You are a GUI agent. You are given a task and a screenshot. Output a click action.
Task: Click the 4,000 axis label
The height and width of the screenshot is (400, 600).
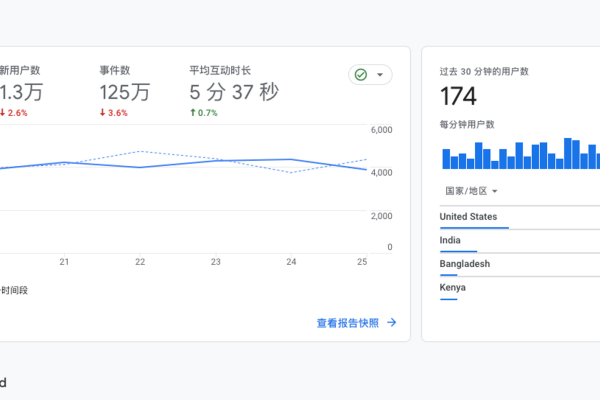[382, 173]
